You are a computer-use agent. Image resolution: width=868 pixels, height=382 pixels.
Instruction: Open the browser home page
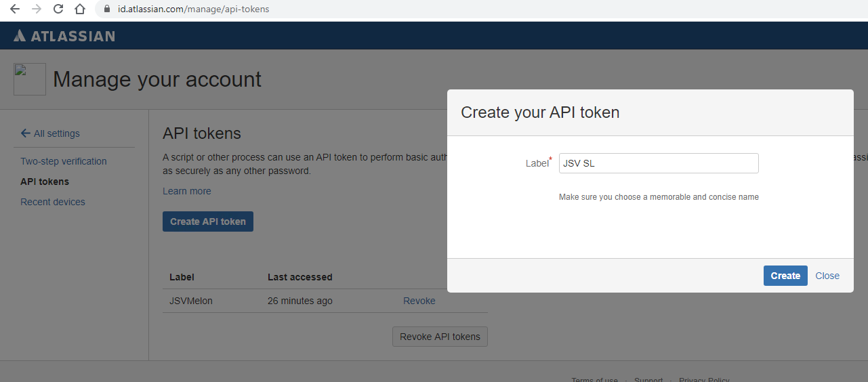(80, 9)
